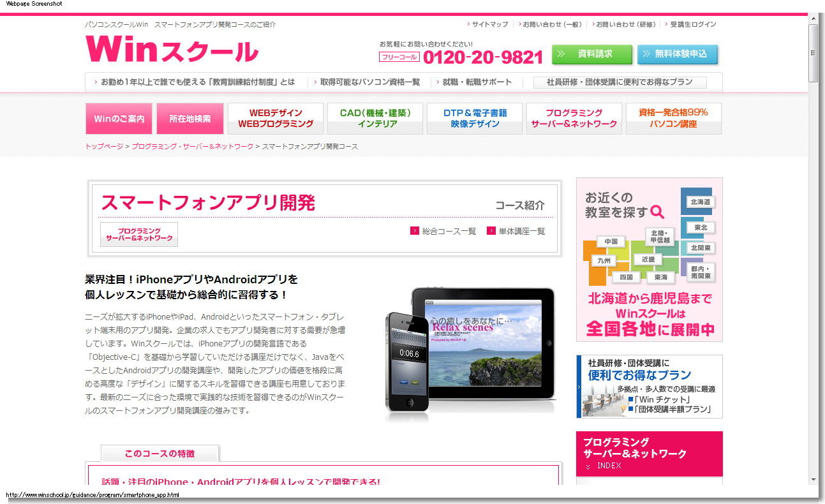This screenshot has height=504, width=825.
Task: Click the Winスクール logo
Action: pos(172,49)
